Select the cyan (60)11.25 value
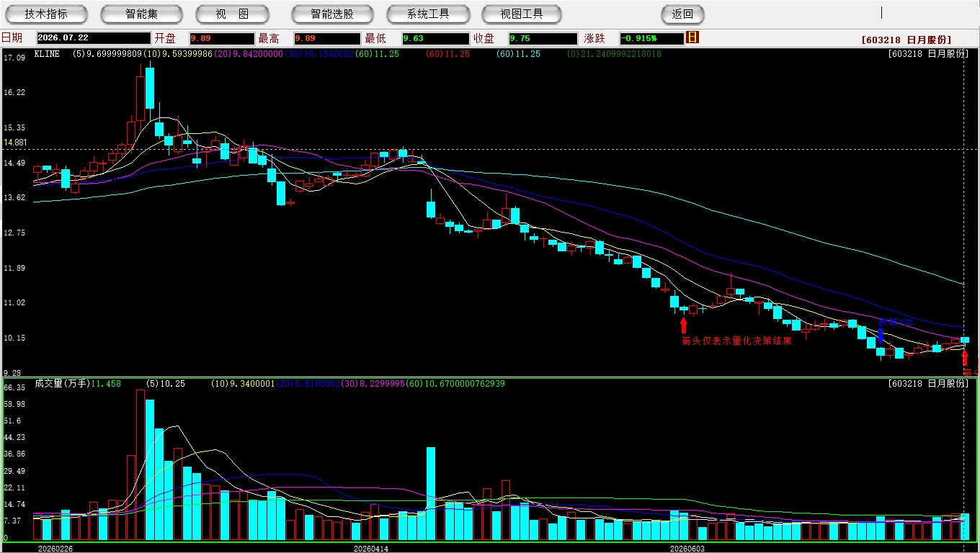 (517, 54)
